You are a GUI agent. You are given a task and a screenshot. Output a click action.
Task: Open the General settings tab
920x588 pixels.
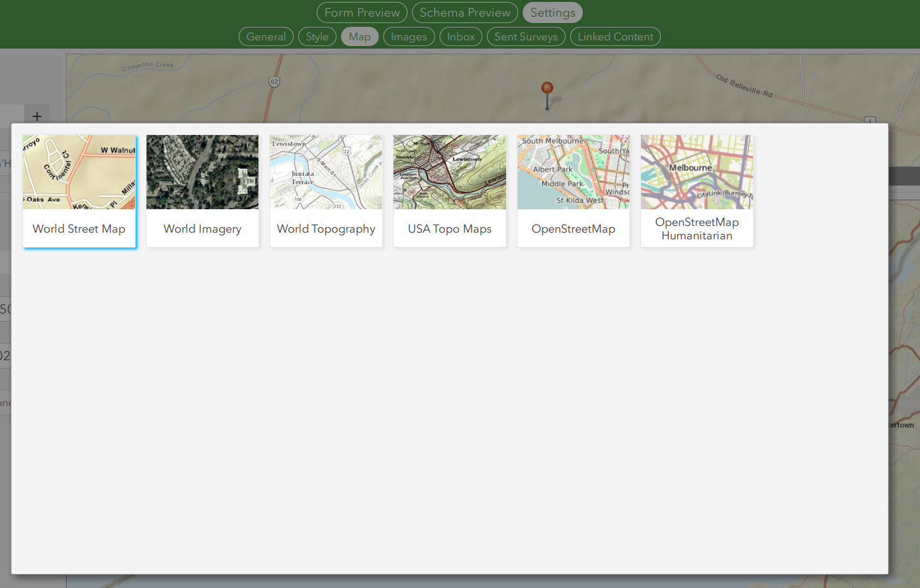tap(266, 36)
